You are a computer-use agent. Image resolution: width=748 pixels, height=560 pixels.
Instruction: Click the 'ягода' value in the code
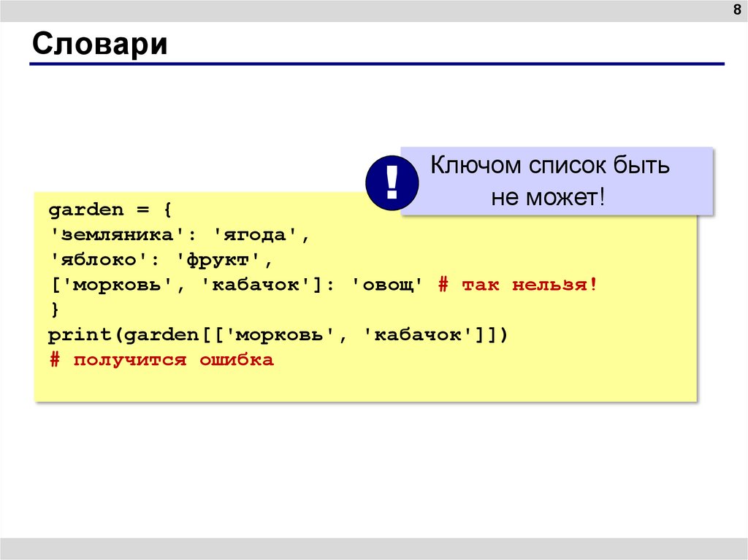click(253, 235)
